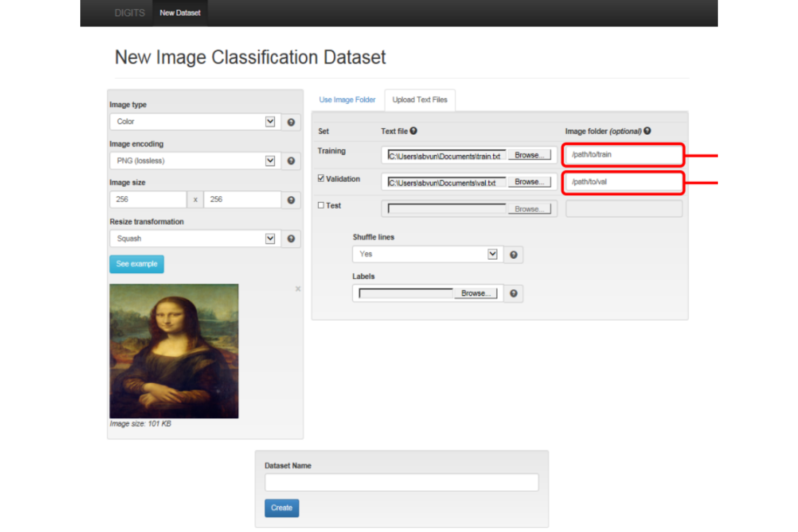Open the Shuffle lines dropdown set to Yes
The height and width of the screenshot is (532, 798).
(x=491, y=254)
